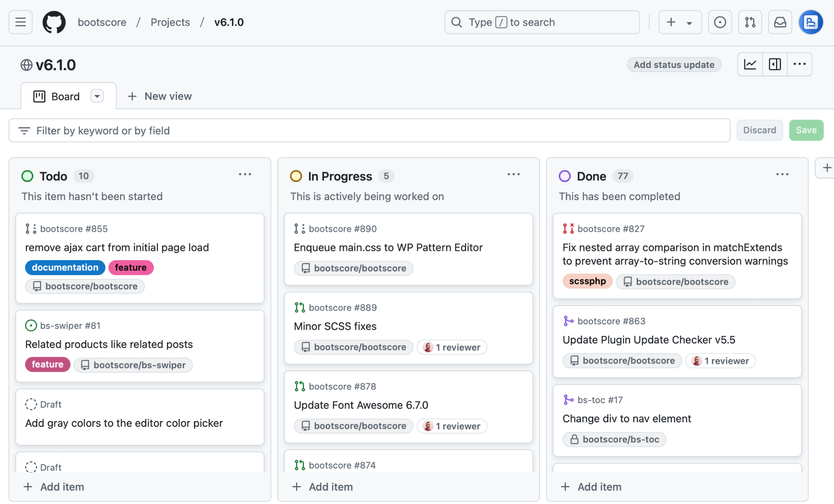Click the bootscore/bs-toc repository chip

coord(614,439)
